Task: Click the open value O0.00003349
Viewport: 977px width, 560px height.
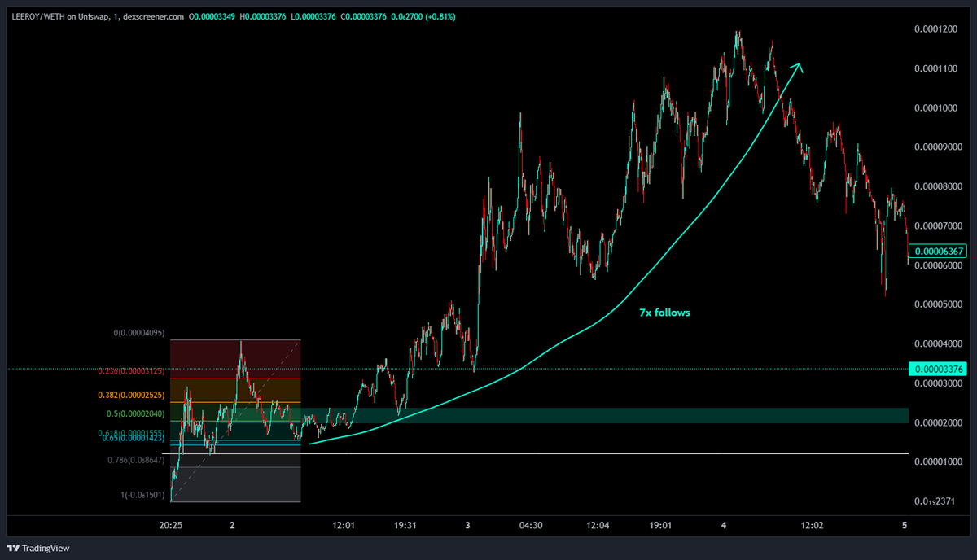Action: tap(212, 16)
